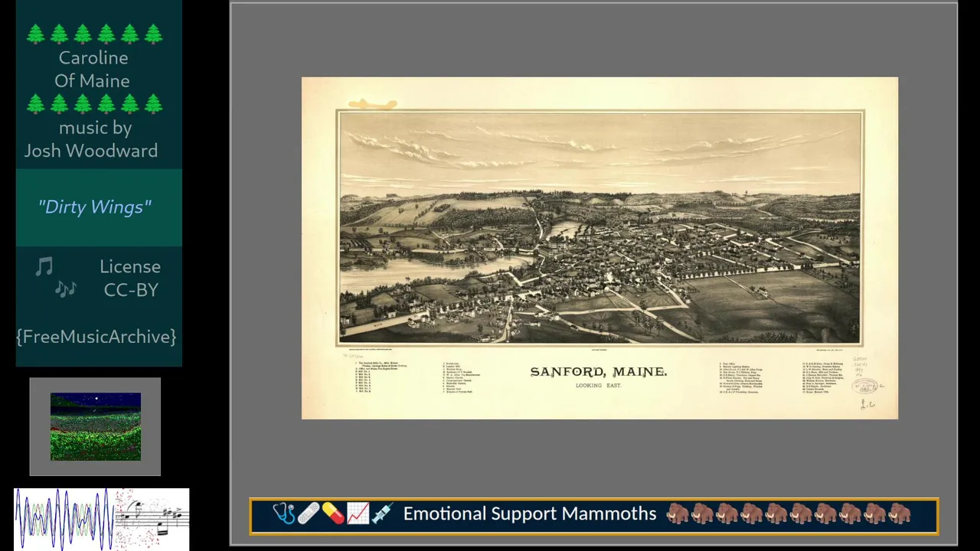Click the syringe icon in the banner
The width and height of the screenshot is (980, 551).
[382, 514]
